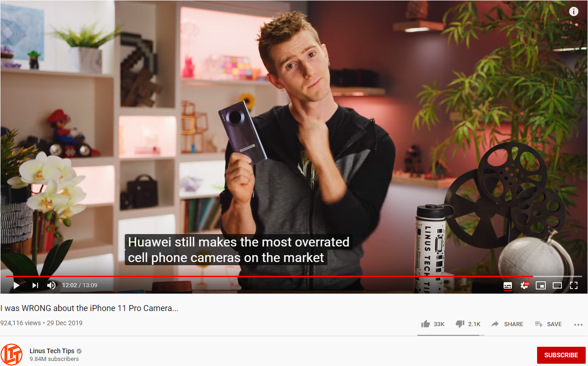Toggle subtitles/closed captions off

[508, 285]
